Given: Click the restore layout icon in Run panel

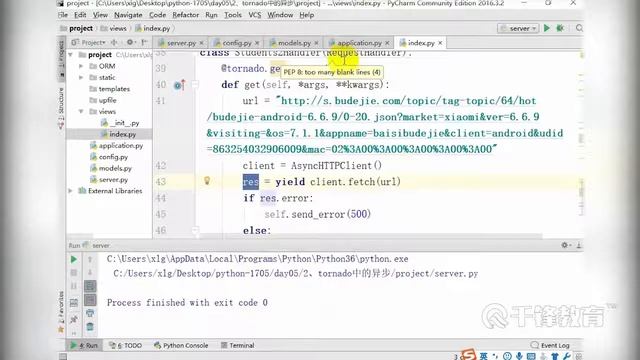Looking at the screenshot, I should pyautogui.click(x=73, y=303).
